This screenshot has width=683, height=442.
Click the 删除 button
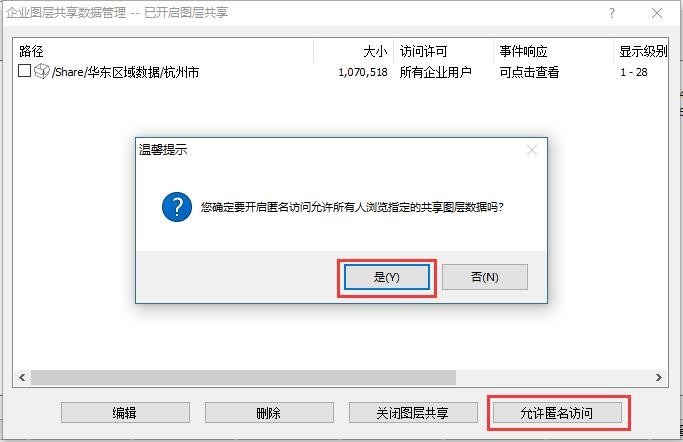(269, 413)
